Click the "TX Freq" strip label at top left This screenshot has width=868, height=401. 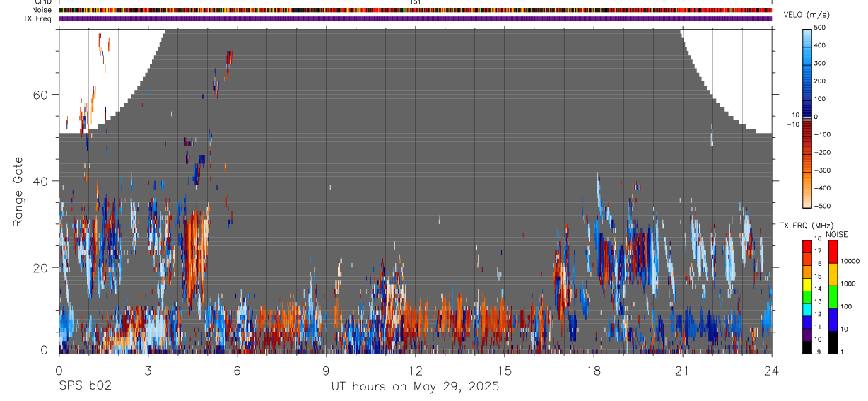(x=39, y=18)
